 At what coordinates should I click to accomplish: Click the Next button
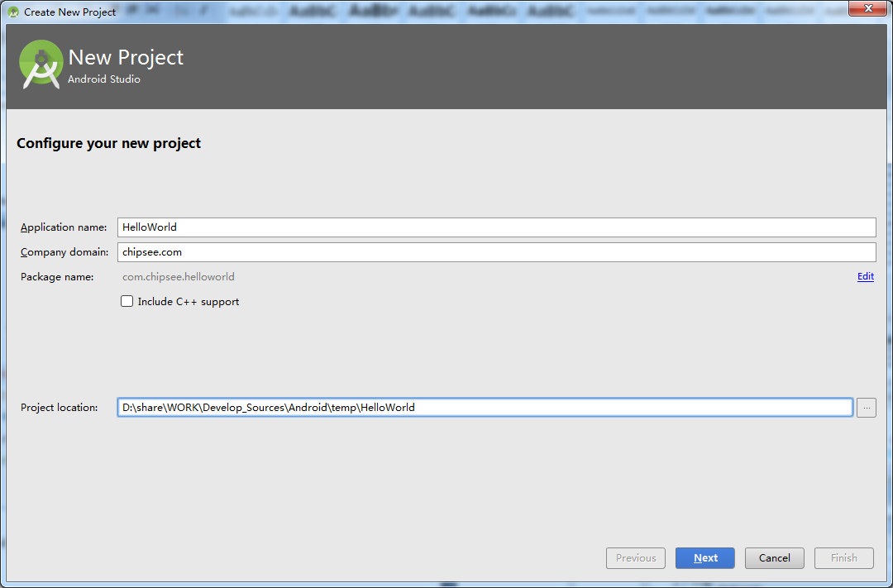[705, 558]
